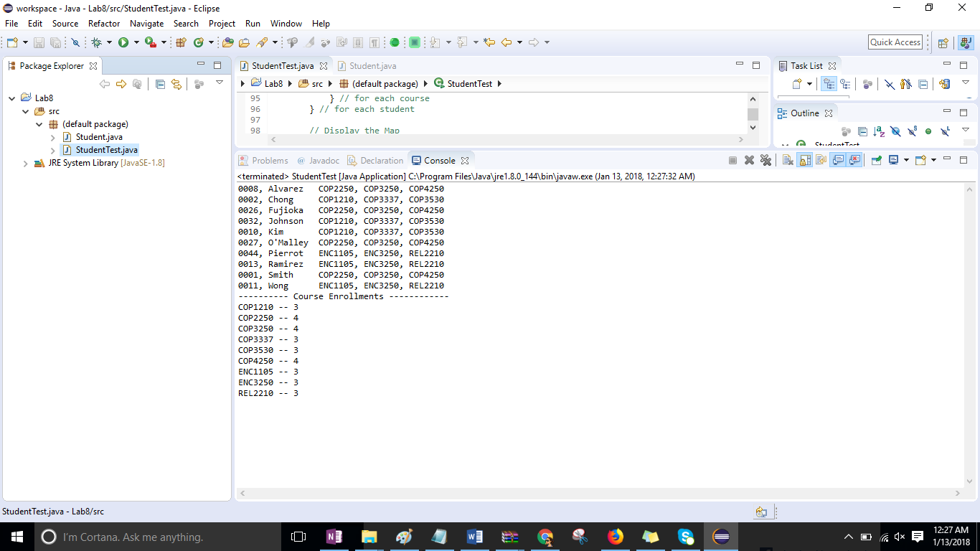Click the Quick Access search field
This screenshot has height=551, width=980.
click(x=895, y=42)
